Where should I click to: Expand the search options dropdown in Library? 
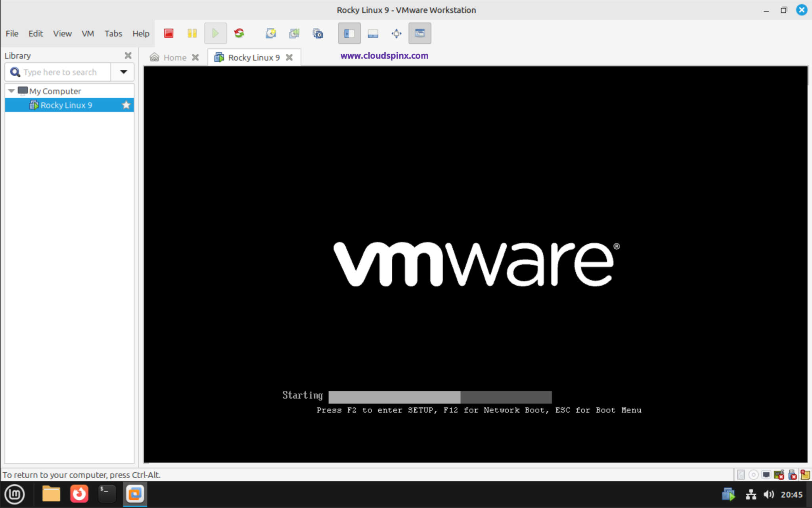coord(123,72)
